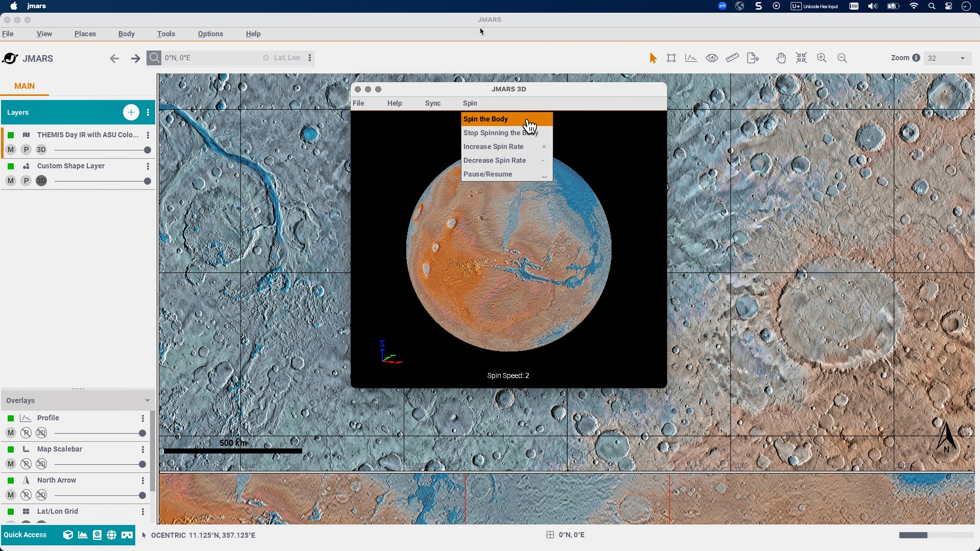This screenshot has height=551, width=980.
Task: Click the export tool icon
Action: [753, 58]
